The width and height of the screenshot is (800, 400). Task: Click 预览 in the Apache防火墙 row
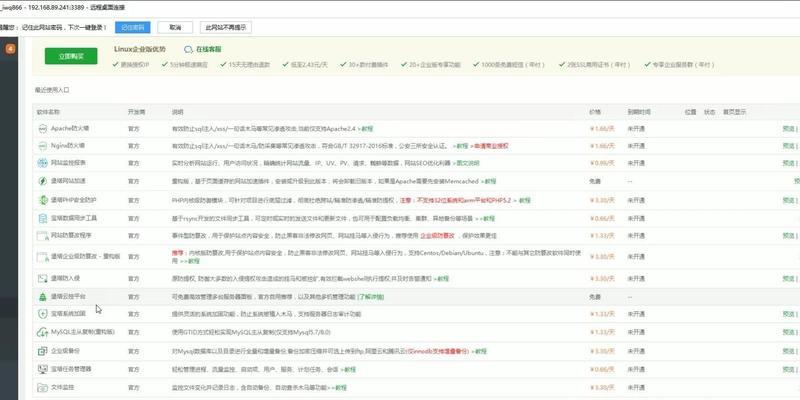[788, 129]
